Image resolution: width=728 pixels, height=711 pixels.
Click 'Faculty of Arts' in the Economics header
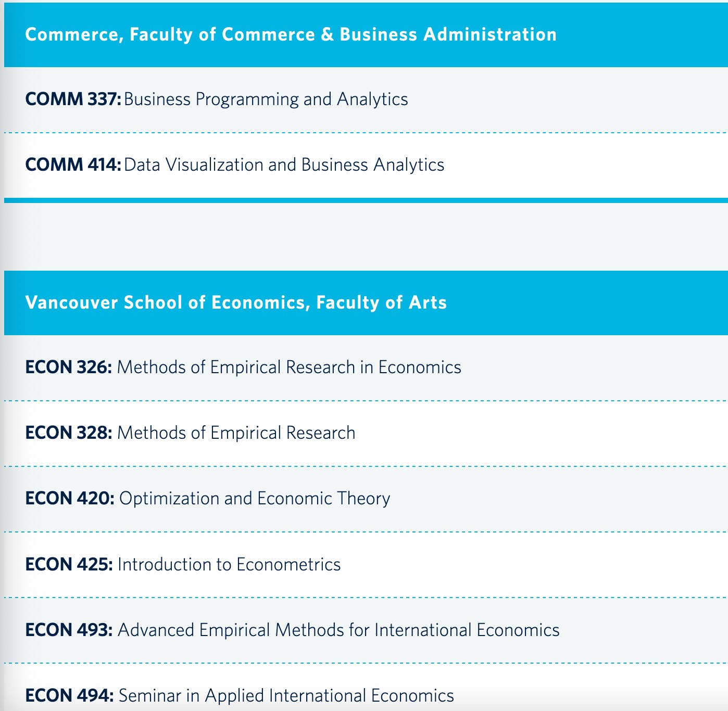pyautogui.click(x=381, y=302)
